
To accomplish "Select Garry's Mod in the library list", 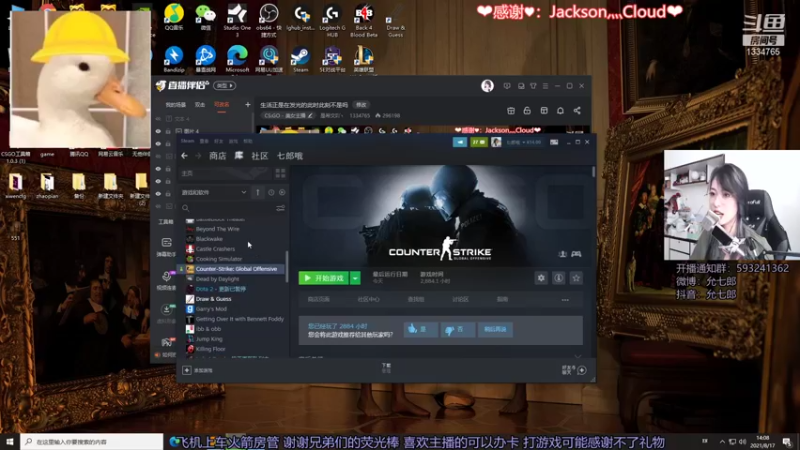I will (x=211, y=309).
